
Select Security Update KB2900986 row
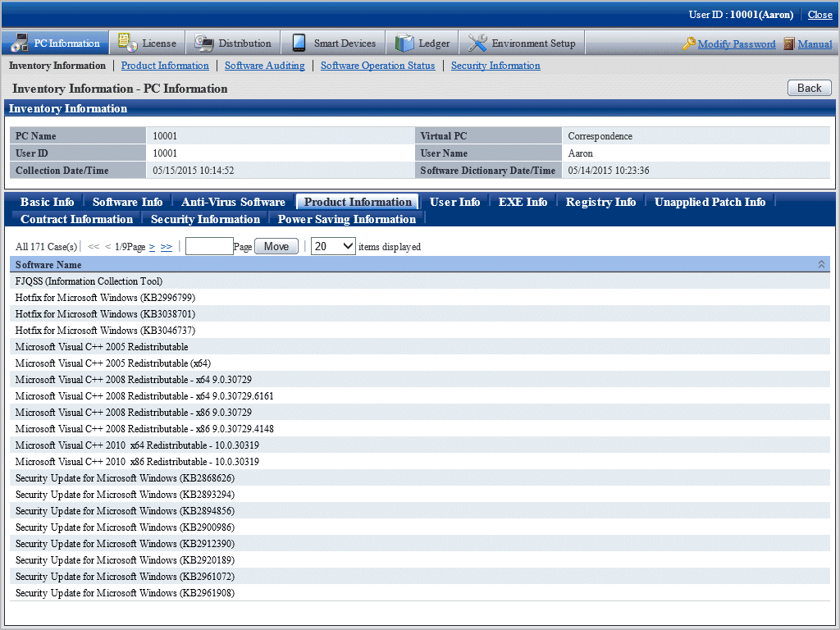click(420, 527)
